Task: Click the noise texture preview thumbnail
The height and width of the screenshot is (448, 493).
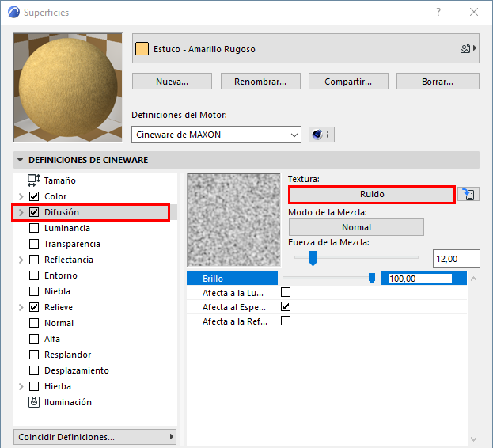Action: click(x=233, y=220)
